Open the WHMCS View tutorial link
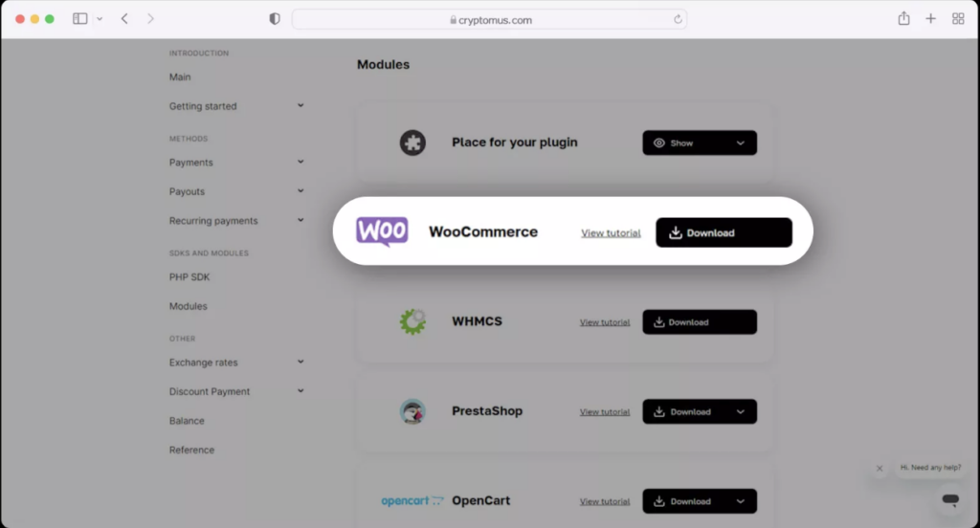Image resolution: width=980 pixels, height=528 pixels. point(605,322)
